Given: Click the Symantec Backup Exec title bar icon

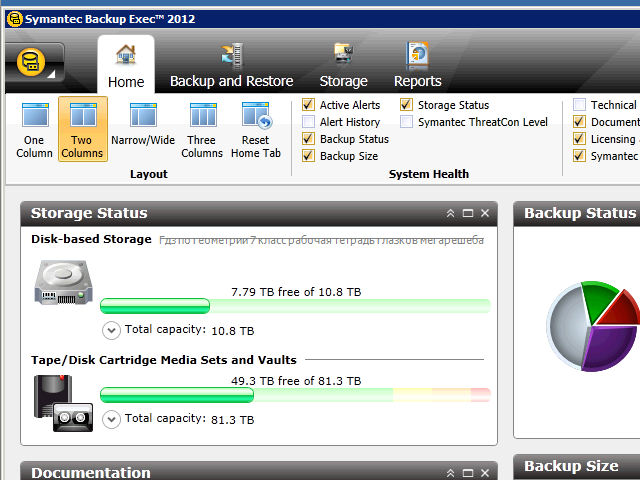Looking at the screenshot, I should click(15, 19).
